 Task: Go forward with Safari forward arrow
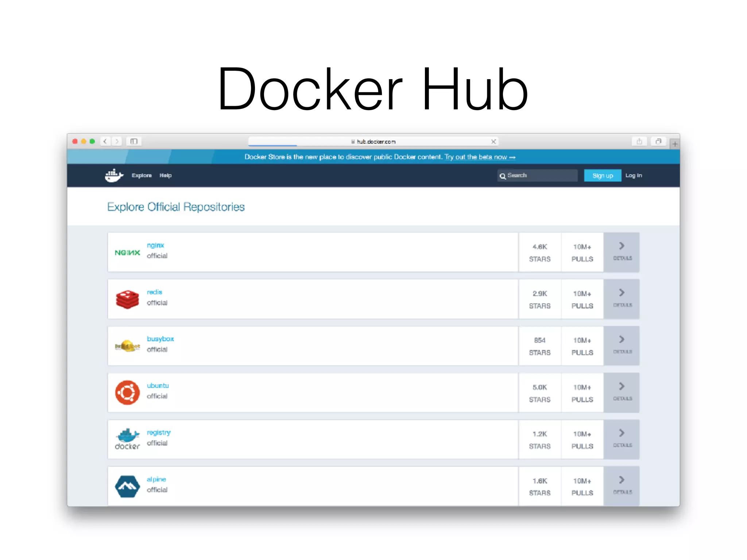[117, 141]
